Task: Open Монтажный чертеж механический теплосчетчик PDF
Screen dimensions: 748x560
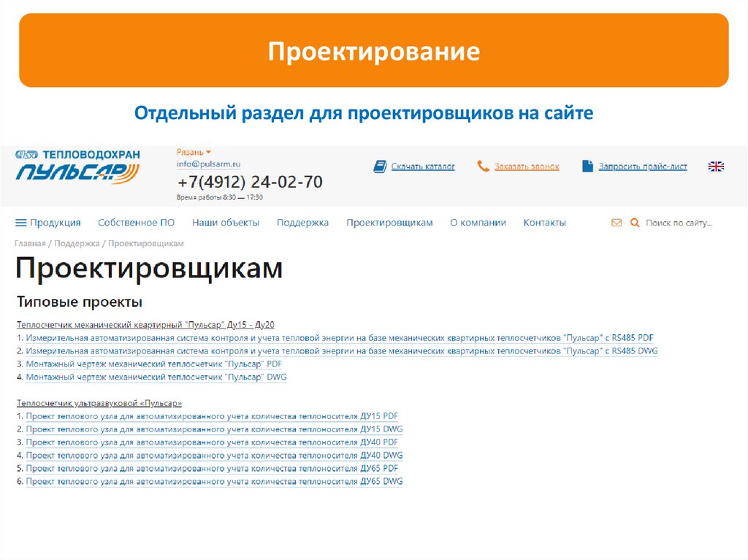Action: coord(154,364)
